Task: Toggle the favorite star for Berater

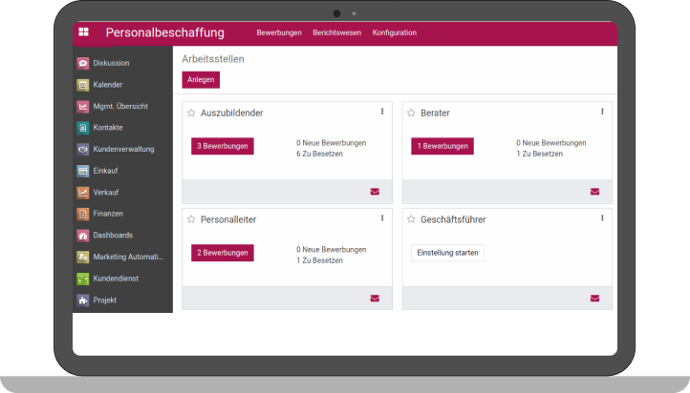Action: [x=411, y=113]
